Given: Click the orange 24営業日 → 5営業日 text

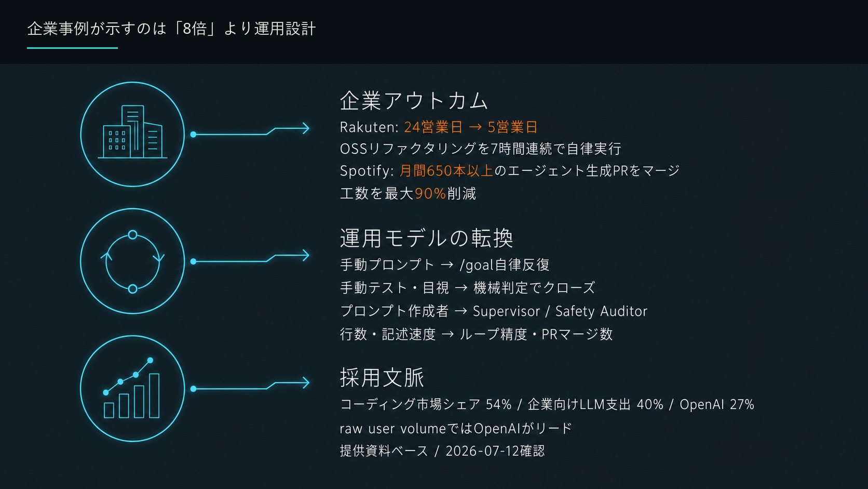Looking at the screenshot, I should 471,127.
